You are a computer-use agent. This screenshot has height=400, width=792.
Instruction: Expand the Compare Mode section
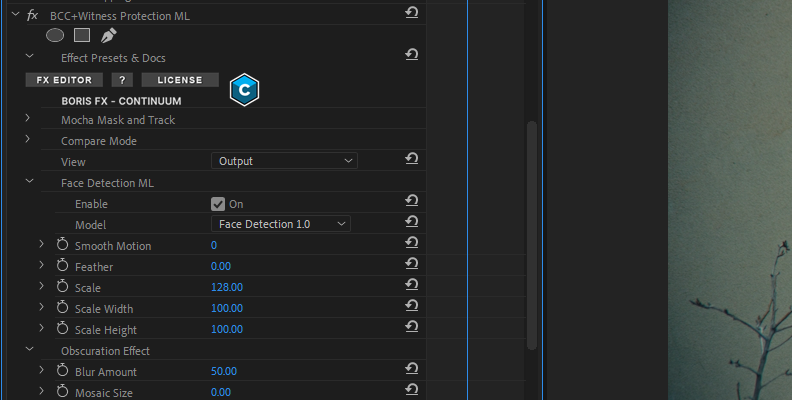[x=28, y=139]
